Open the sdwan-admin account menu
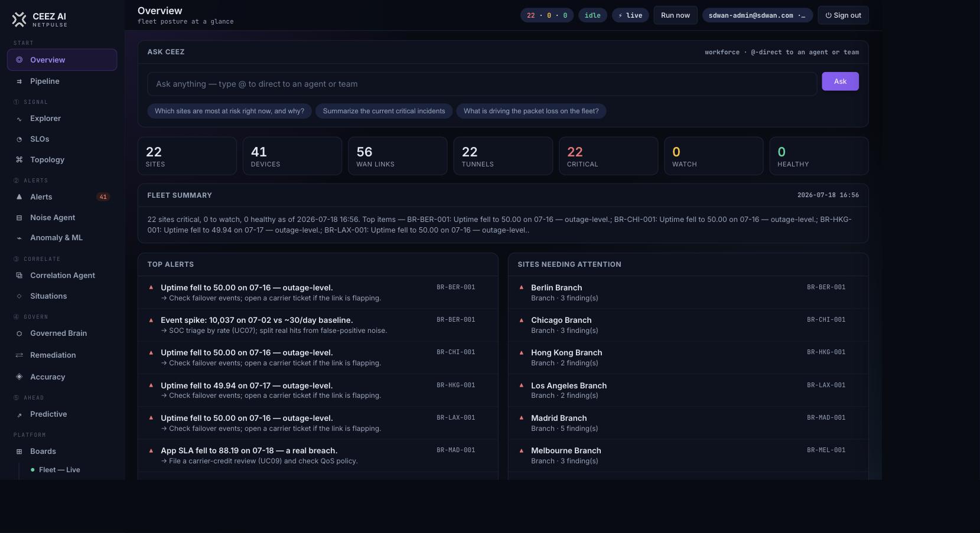980x533 pixels. point(757,15)
